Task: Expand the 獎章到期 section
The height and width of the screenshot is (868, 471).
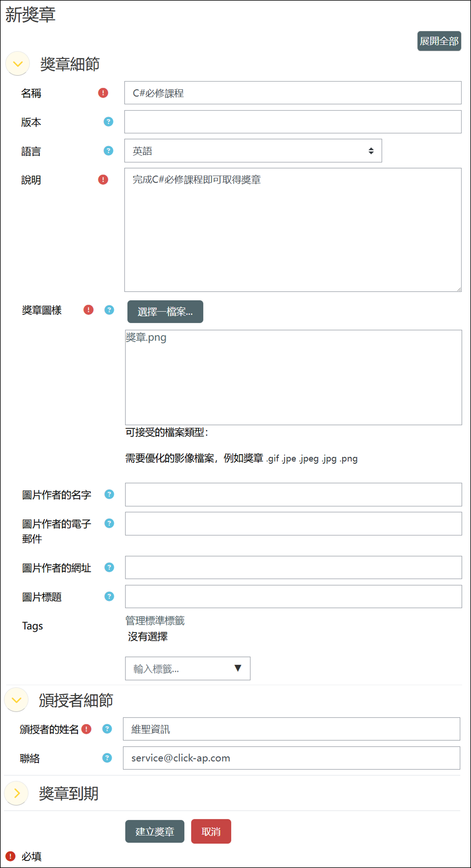Action: tap(17, 793)
